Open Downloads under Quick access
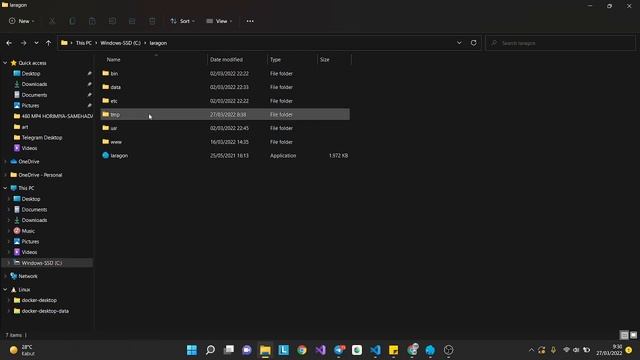Image resolution: width=640 pixels, height=360 pixels. click(34, 84)
